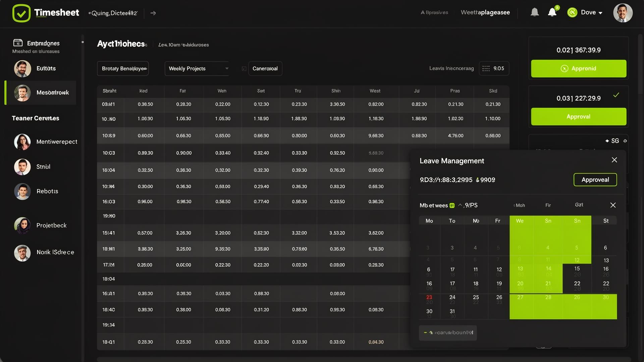The width and height of the screenshot is (644, 362).
Task: Click the green badge next to Mb et wees
Action: [452, 205]
